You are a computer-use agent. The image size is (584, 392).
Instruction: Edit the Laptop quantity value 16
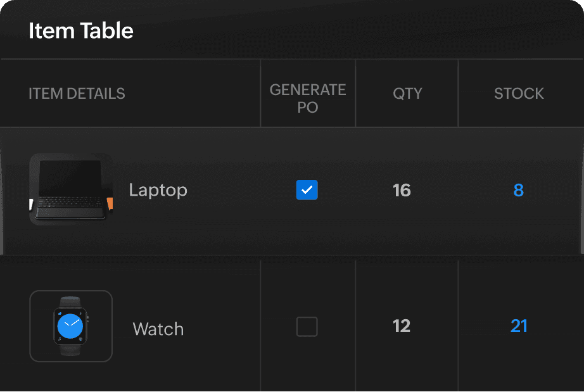[402, 190]
